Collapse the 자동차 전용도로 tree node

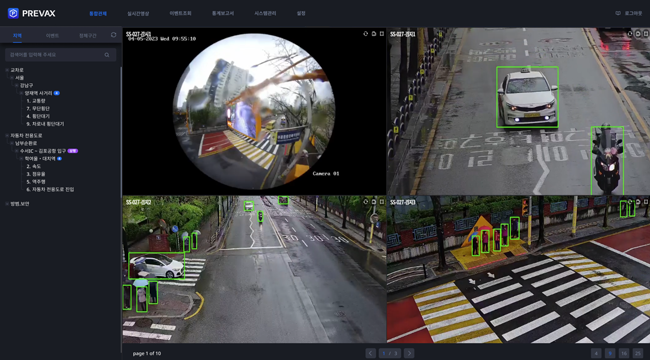coord(7,135)
